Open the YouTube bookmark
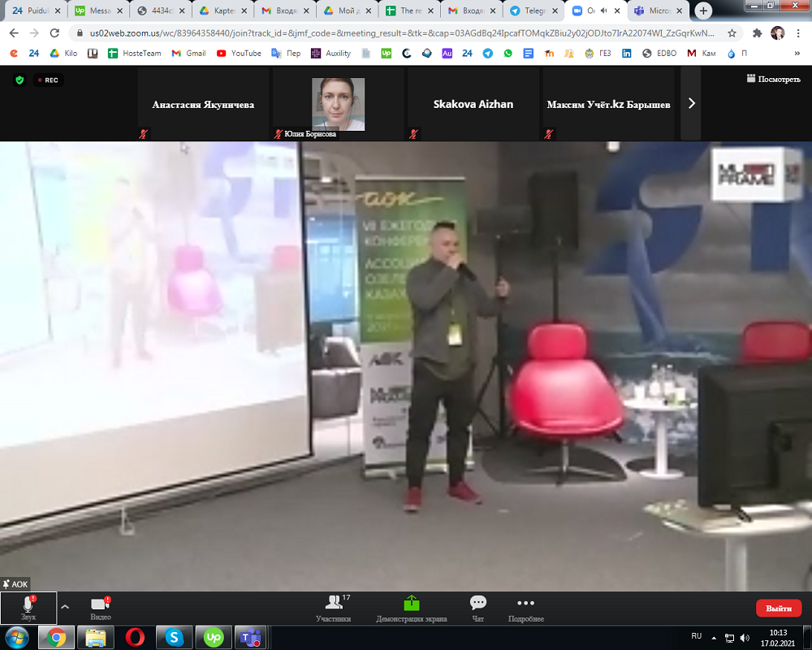Viewport: 812px width, 650px height. 239,53
